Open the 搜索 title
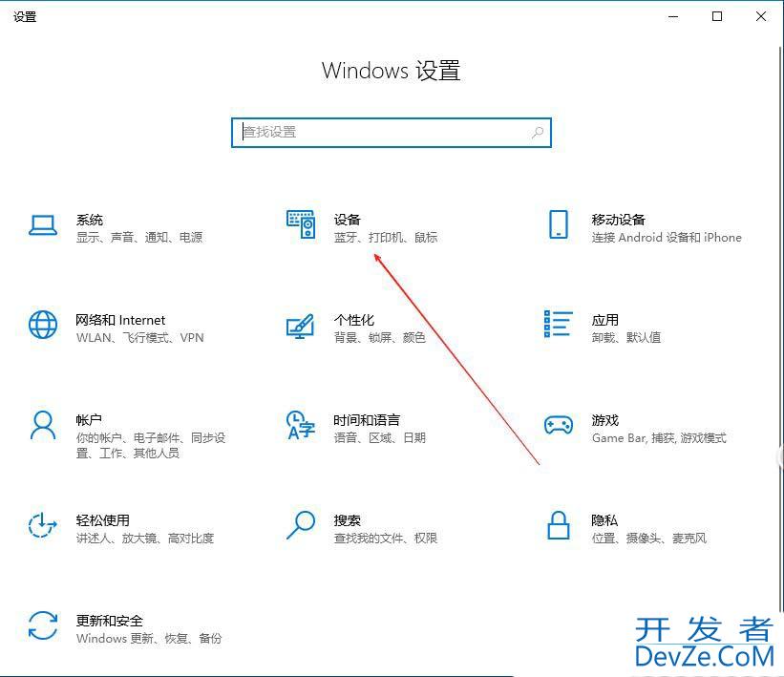Viewport: 784px width, 677px height. point(348,520)
